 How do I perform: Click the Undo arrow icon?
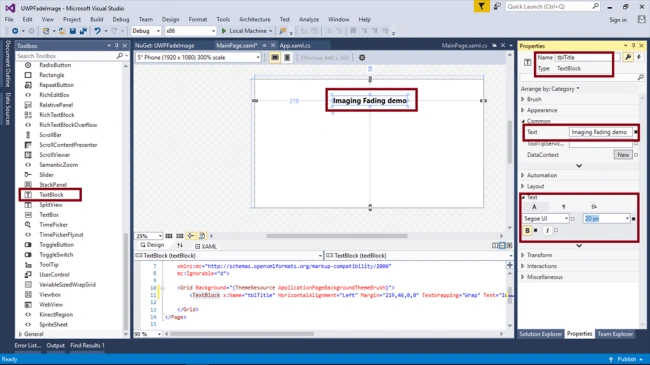coord(97,31)
